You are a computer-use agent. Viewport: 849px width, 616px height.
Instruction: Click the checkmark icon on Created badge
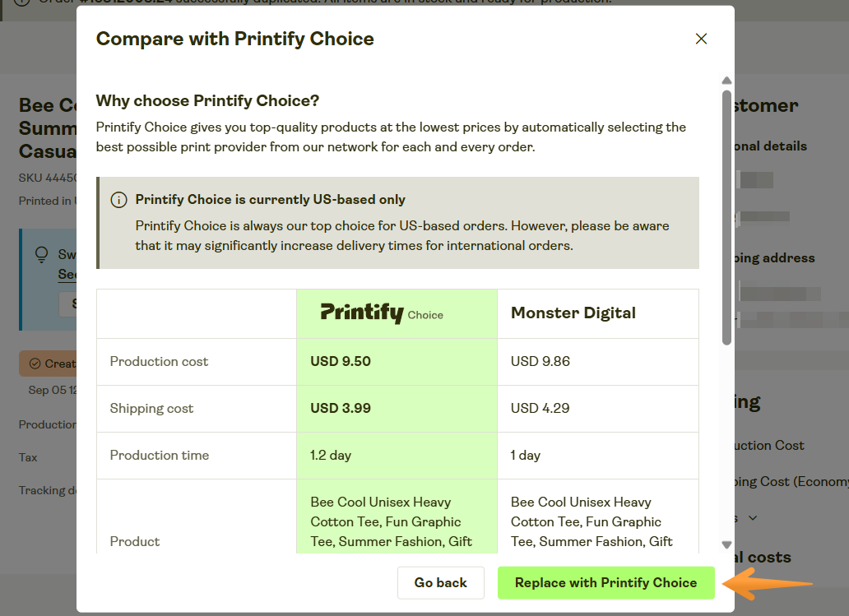coord(35,364)
